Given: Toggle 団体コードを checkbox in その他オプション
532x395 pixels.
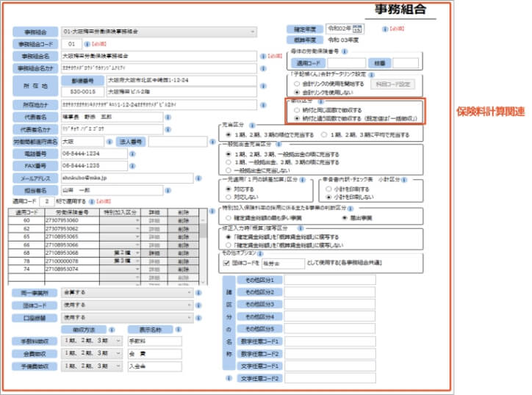Looking at the screenshot, I should click(x=226, y=263).
